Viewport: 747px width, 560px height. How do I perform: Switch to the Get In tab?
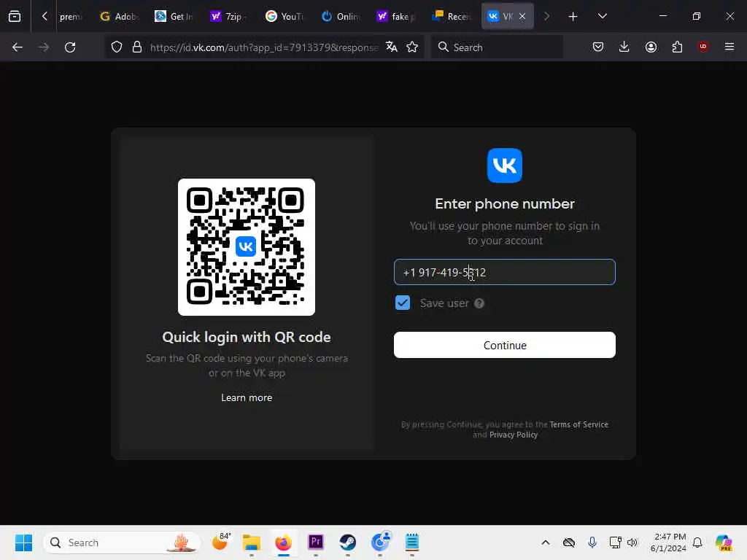(x=174, y=17)
